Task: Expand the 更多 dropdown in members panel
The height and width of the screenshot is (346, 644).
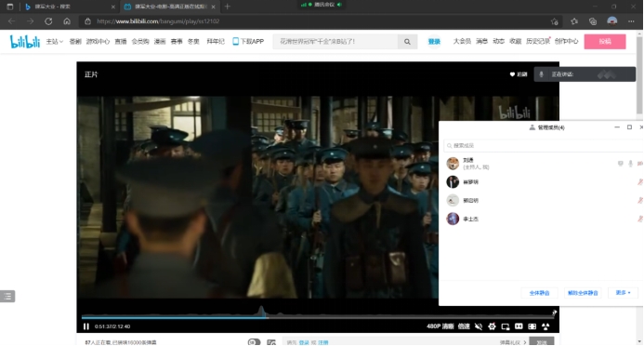Action: pyautogui.click(x=623, y=293)
